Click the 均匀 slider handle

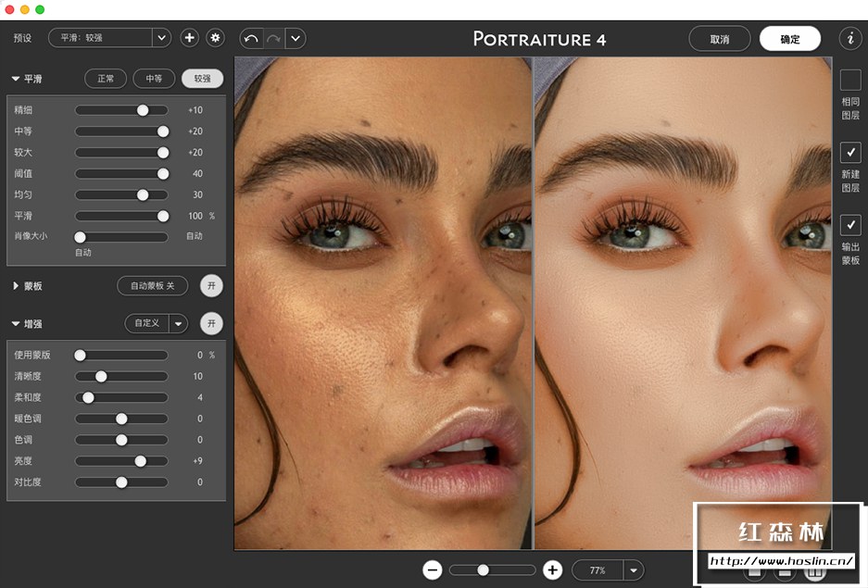[143, 194]
